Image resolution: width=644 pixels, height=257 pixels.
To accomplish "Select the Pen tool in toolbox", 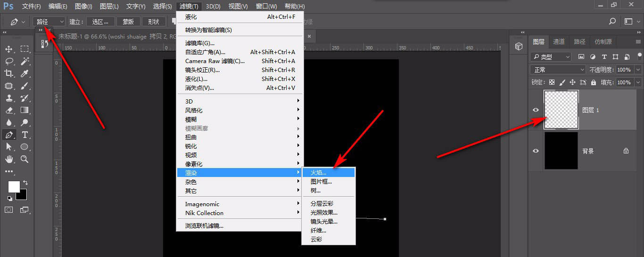I will [x=8, y=135].
